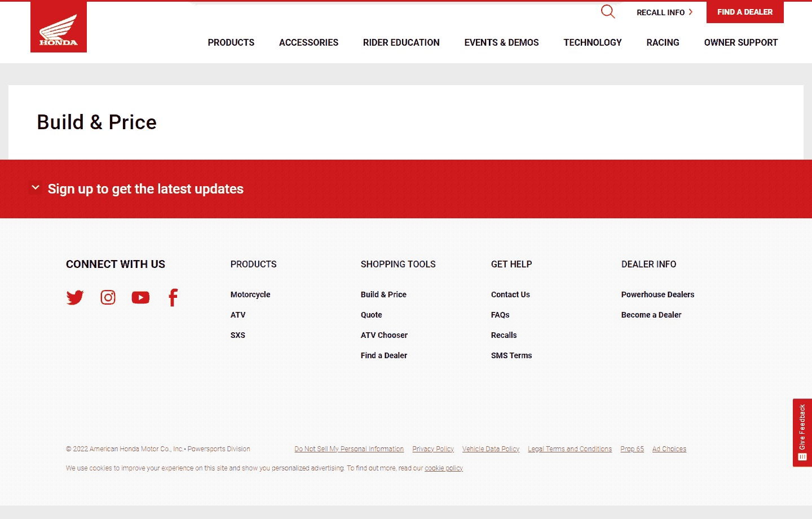Open Honda's Facebook page
The height and width of the screenshot is (519, 812).
[x=173, y=297]
